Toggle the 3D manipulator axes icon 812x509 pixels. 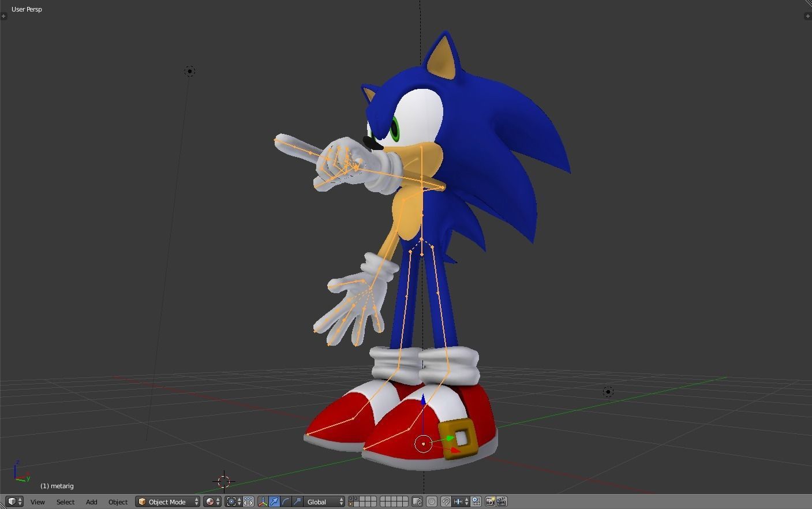[x=263, y=501]
